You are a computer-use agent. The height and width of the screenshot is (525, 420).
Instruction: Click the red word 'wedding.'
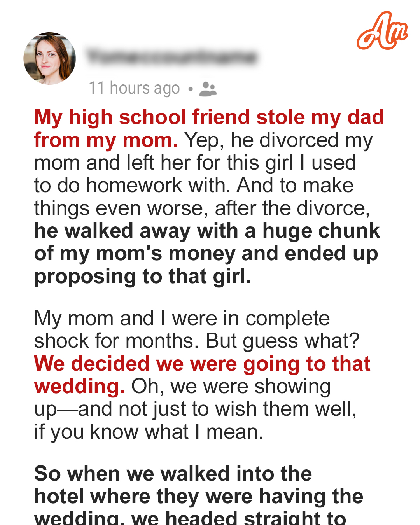point(79,386)
